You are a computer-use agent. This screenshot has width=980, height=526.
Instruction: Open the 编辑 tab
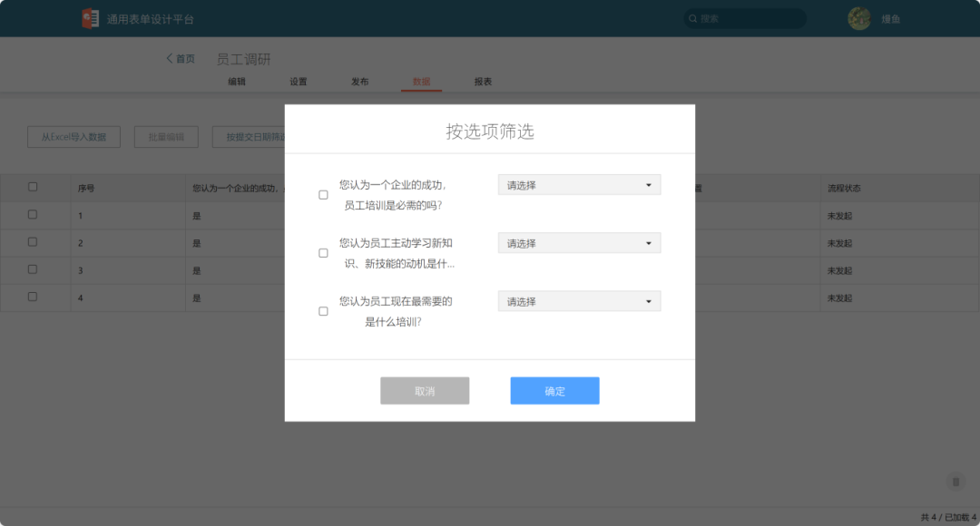click(x=239, y=81)
